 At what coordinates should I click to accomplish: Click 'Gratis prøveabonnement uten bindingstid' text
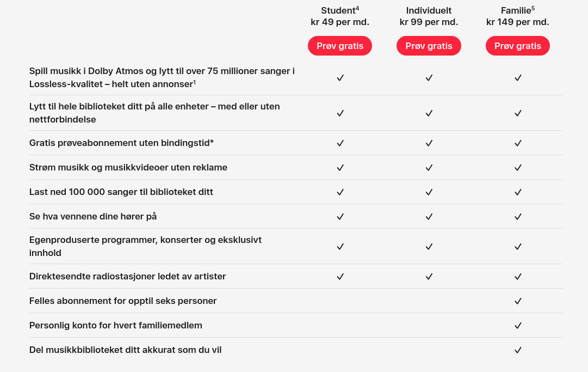pos(121,143)
